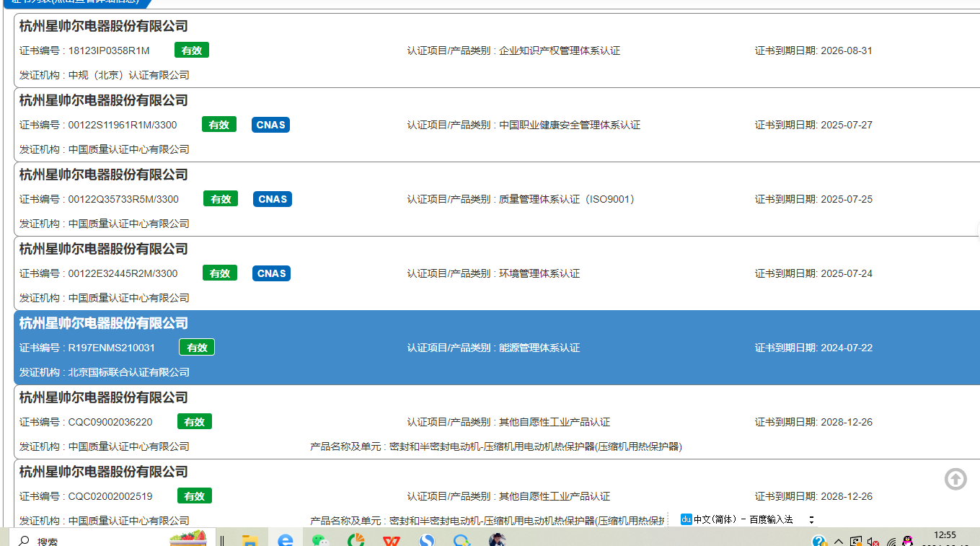Click 有效 badge for certificate CQC02002002519
980x546 pixels.
coord(195,496)
